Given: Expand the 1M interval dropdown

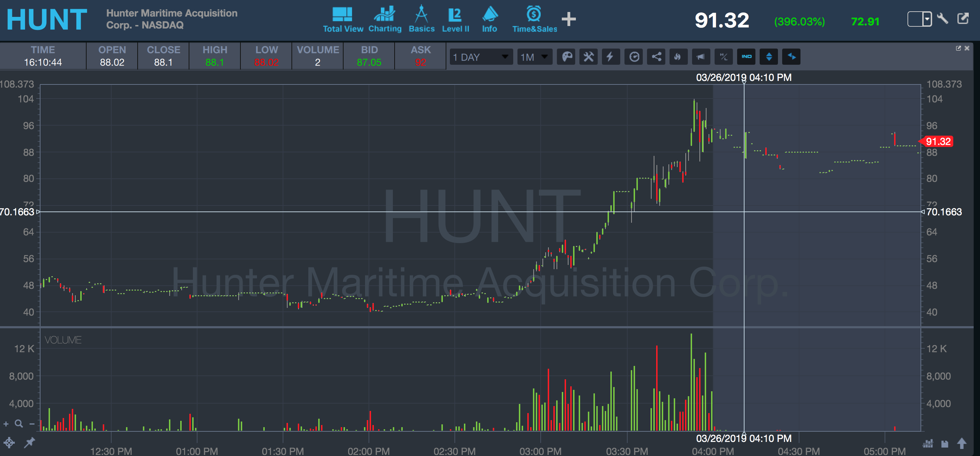Looking at the screenshot, I should coord(534,57).
